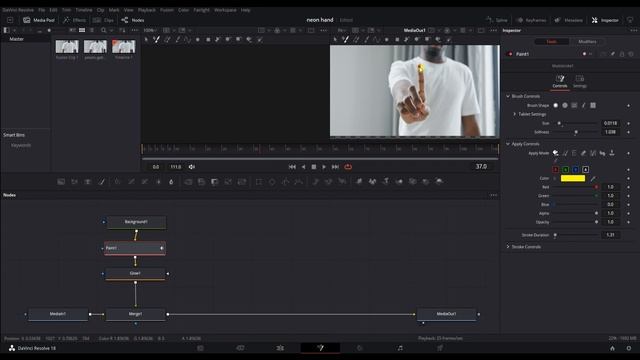
Task: Open the Edit menu
Action: pos(53,10)
